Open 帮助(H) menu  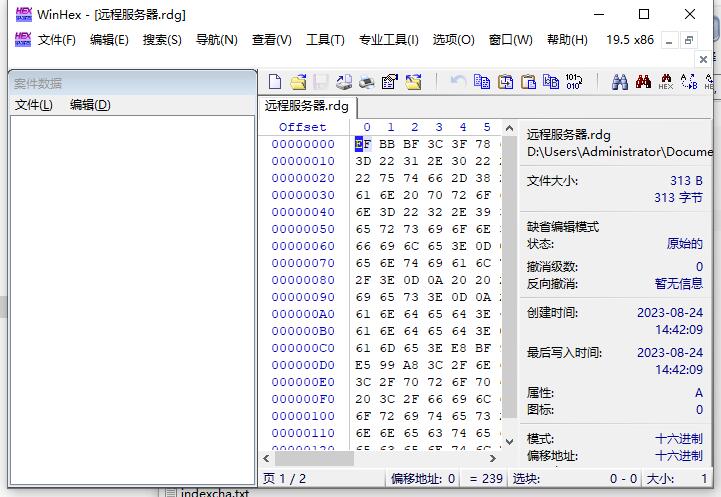(x=567, y=40)
